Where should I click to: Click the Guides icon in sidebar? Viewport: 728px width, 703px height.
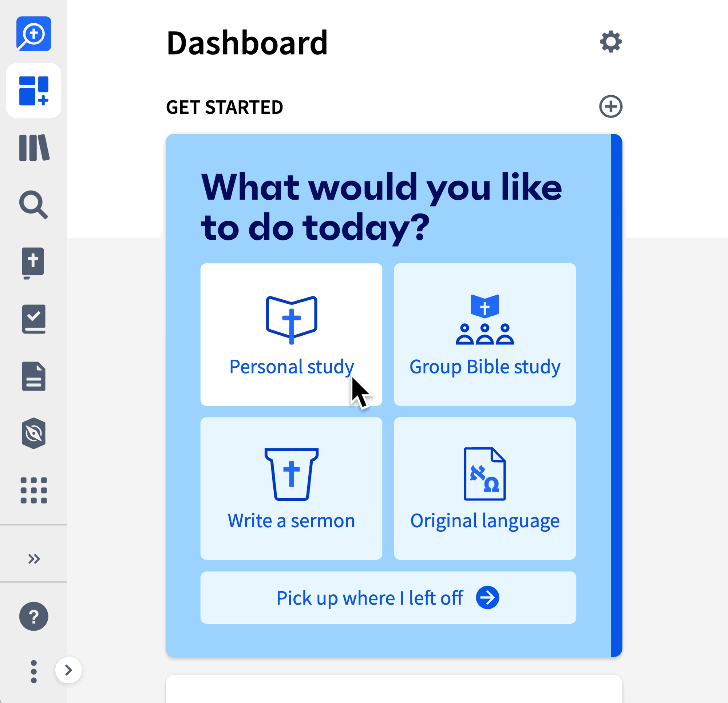coord(33,432)
